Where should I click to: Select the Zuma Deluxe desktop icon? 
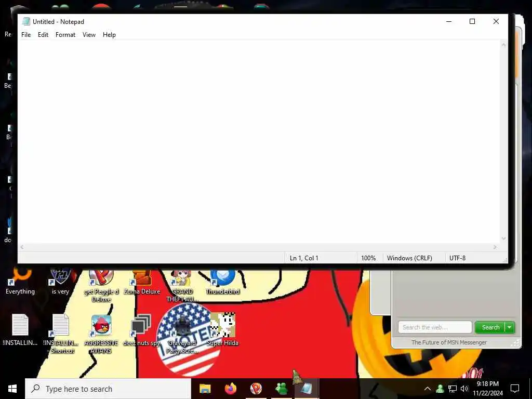coord(142,282)
